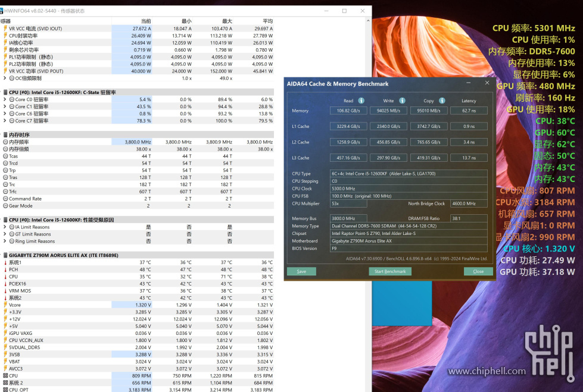Click the Gear Mode icon
This screenshot has height=392, width=583.
5,205
